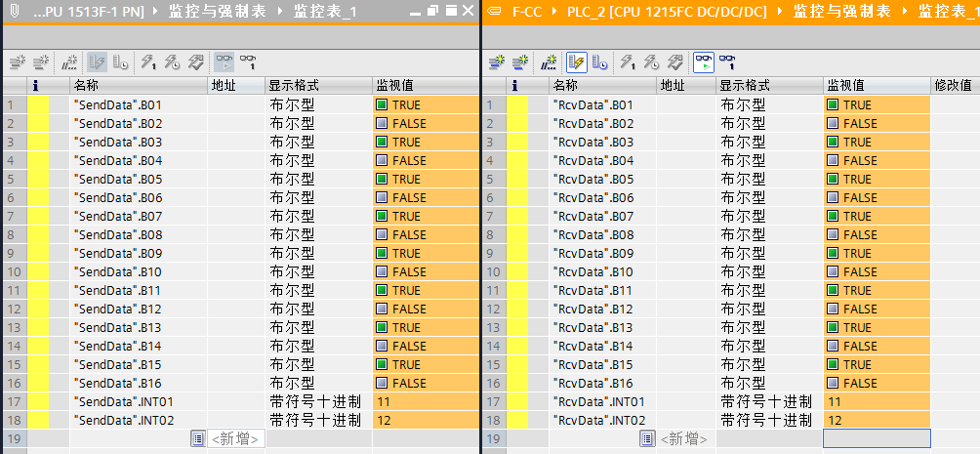This screenshot has height=454, width=980.
Task: Open tag picker in RcvData row 19
Action: (x=648, y=439)
